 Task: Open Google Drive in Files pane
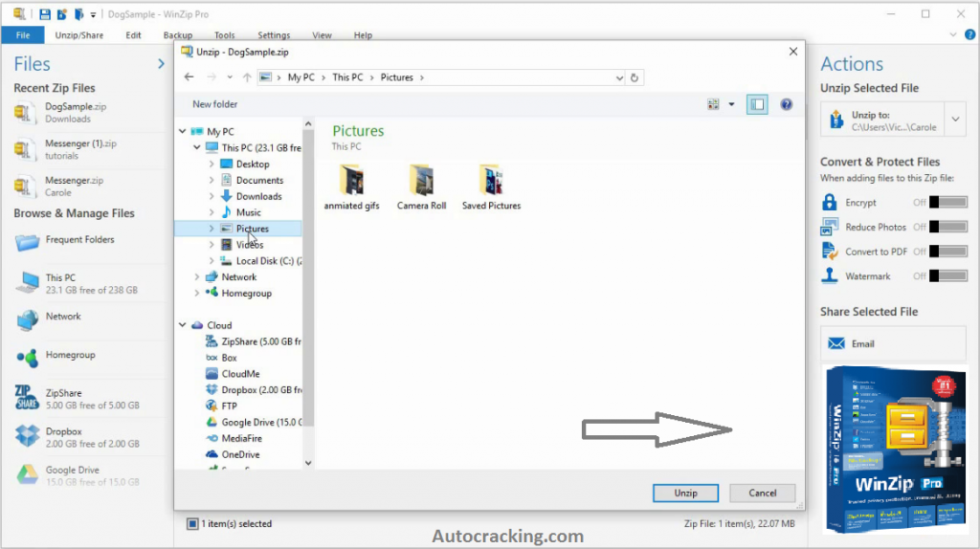click(x=77, y=475)
